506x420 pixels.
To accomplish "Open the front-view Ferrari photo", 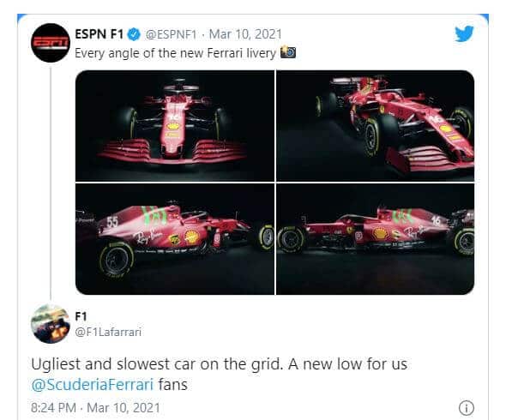I will (175, 125).
